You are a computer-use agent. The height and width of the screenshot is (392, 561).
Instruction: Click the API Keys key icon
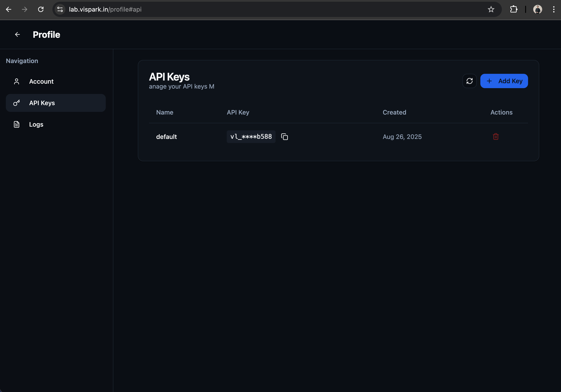tap(17, 103)
